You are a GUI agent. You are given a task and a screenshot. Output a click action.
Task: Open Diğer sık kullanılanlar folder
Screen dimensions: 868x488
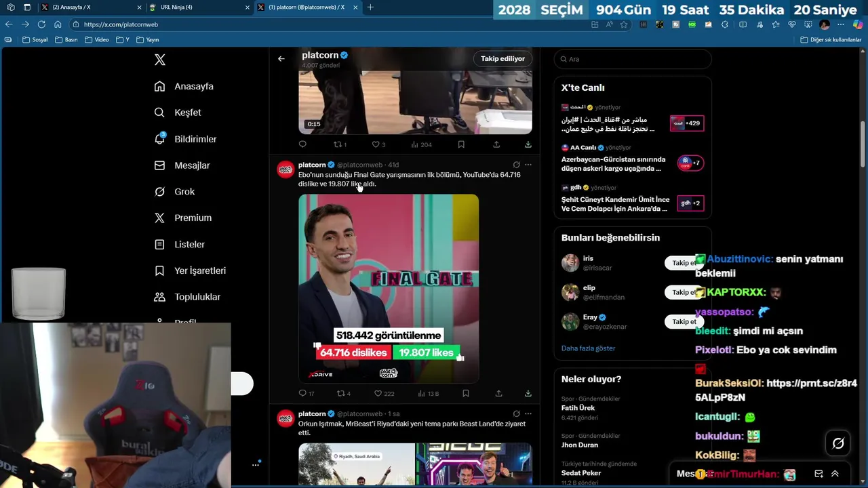click(x=831, y=40)
